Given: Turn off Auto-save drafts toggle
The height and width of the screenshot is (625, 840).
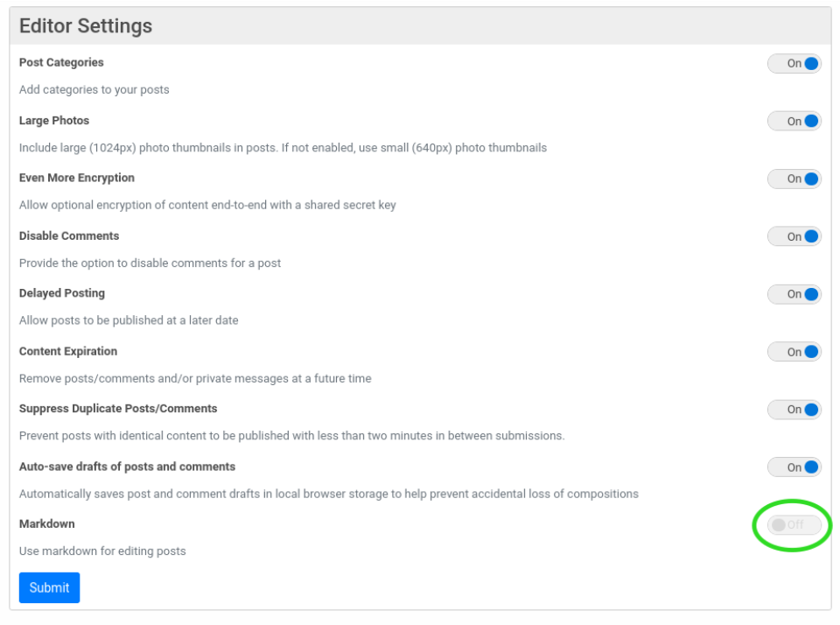Looking at the screenshot, I should (794, 467).
